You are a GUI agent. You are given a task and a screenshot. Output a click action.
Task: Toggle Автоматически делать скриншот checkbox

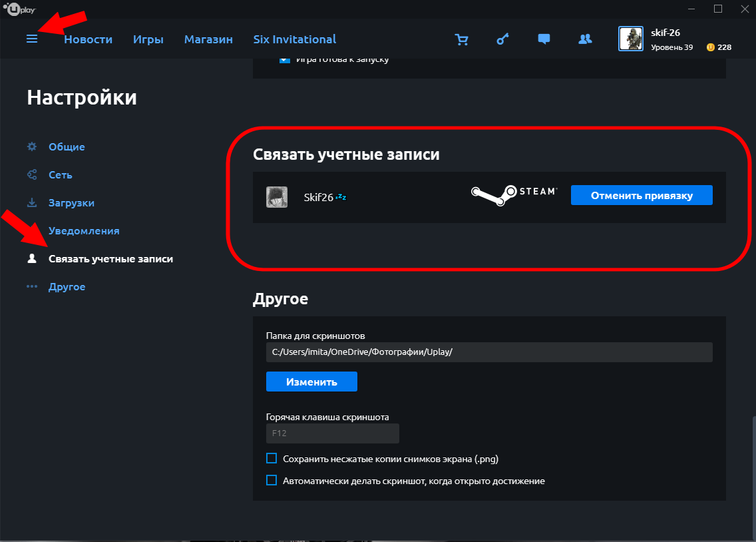[x=272, y=480]
